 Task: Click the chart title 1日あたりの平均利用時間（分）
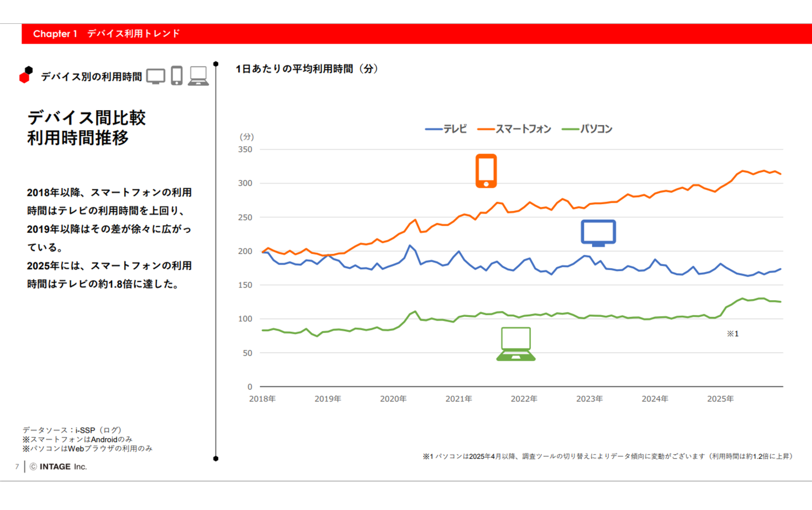pos(307,69)
